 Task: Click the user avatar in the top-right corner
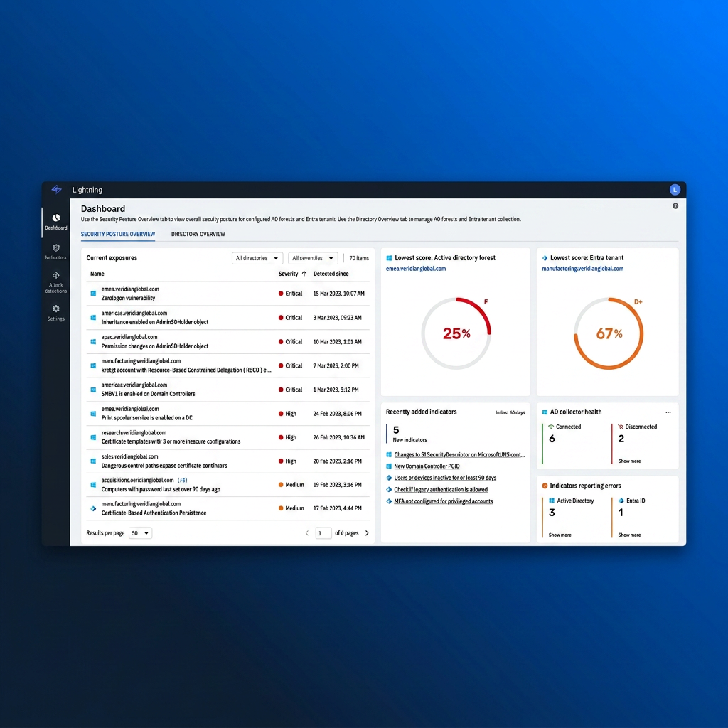(675, 189)
